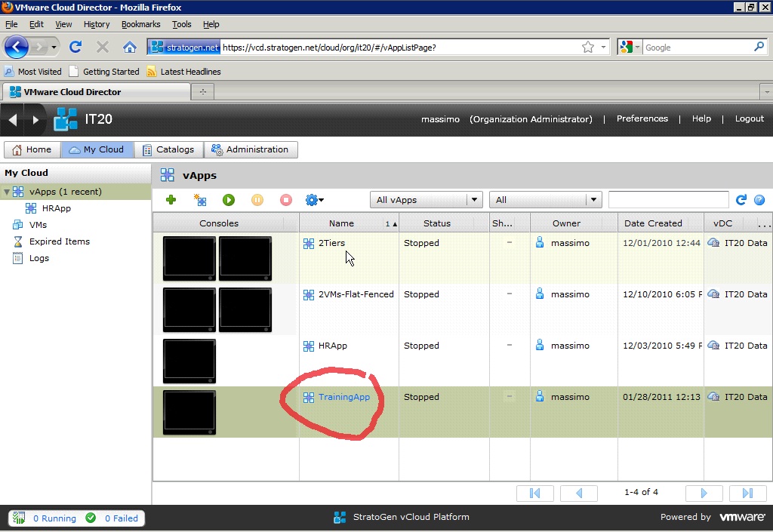Open the Edit menu
Screen dimensions: 773x532
[x=36, y=24]
